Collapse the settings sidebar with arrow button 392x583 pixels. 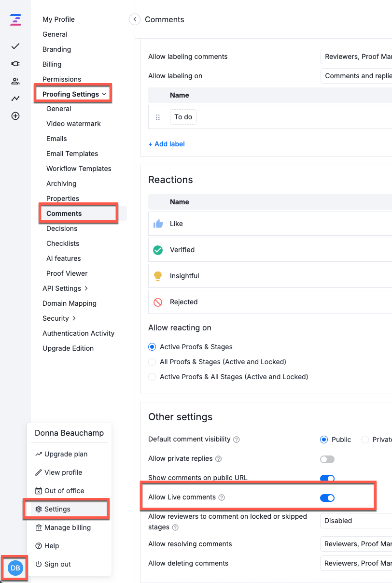[135, 19]
